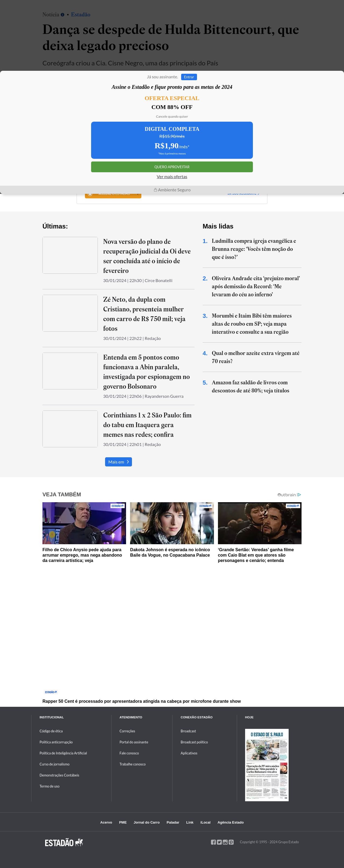Open Política de Inteligência Artificial link

(63, 753)
